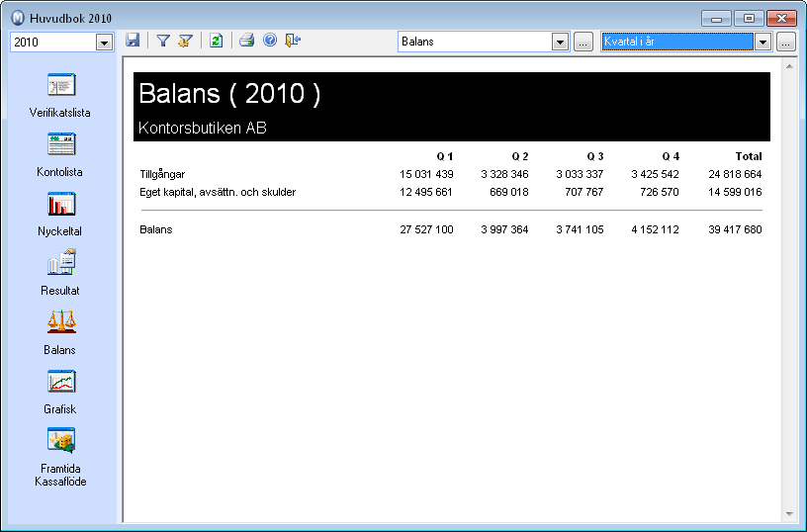The height and width of the screenshot is (532, 807).
Task: Click the clear filter funnel icon
Action: tap(185, 41)
